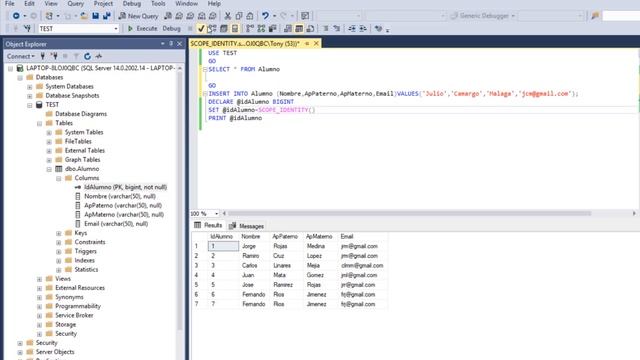
Task: Click the Save file toolbar icon
Action: [x=96, y=16]
